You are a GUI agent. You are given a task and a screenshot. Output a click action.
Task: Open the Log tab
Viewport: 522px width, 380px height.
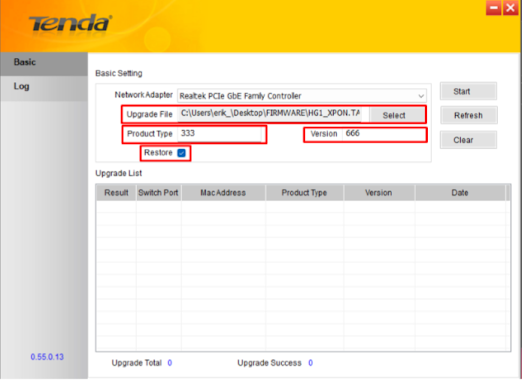click(44, 87)
